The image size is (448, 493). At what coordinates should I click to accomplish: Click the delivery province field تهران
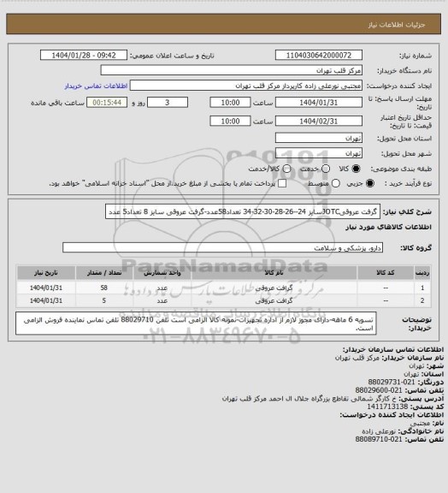click(x=319, y=138)
